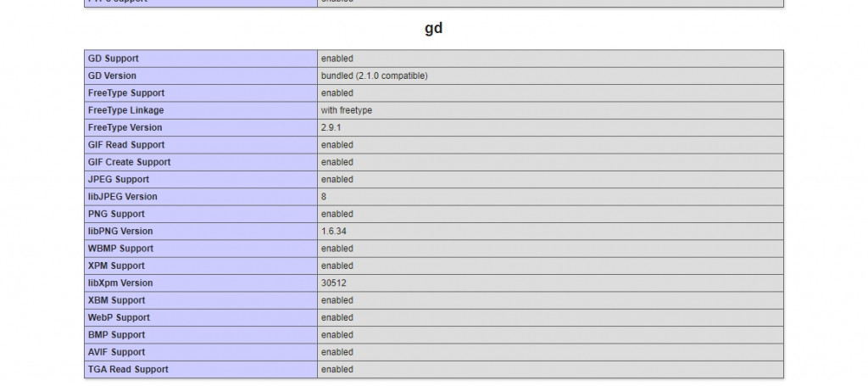Click 'enabled' value in GIF Create Support row
The width and height of the screenshot is (868, 386).
[x=337, y=162]
